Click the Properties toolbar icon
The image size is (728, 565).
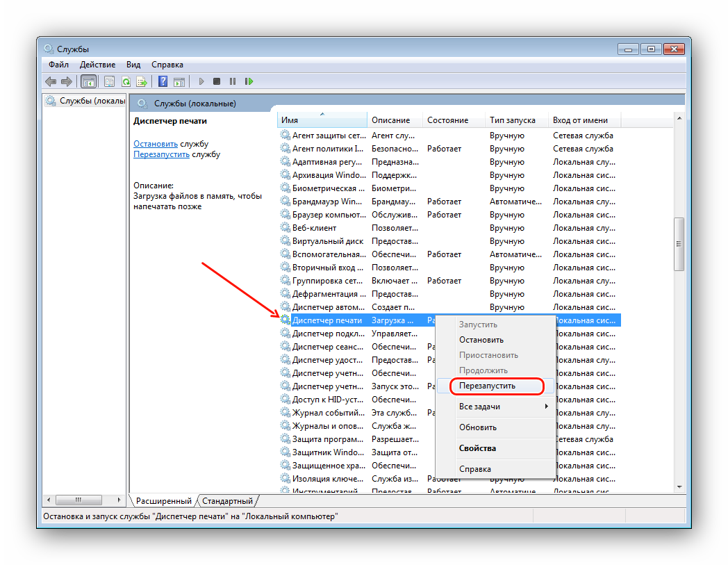coord(109,81)
